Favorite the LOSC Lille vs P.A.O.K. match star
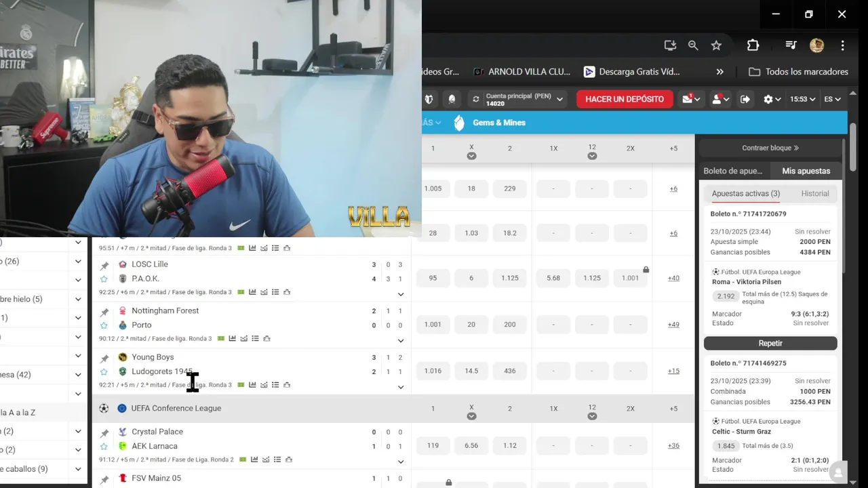 tap(104, 279)
